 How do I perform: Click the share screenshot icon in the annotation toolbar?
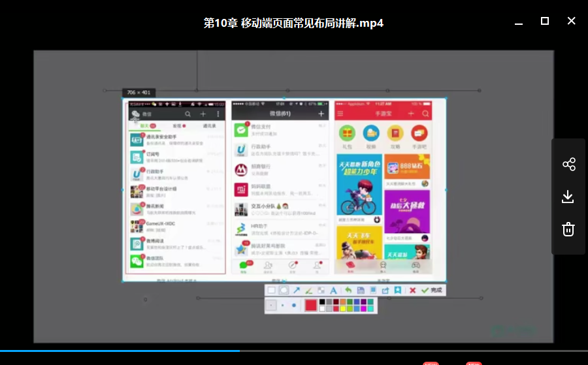385,291
